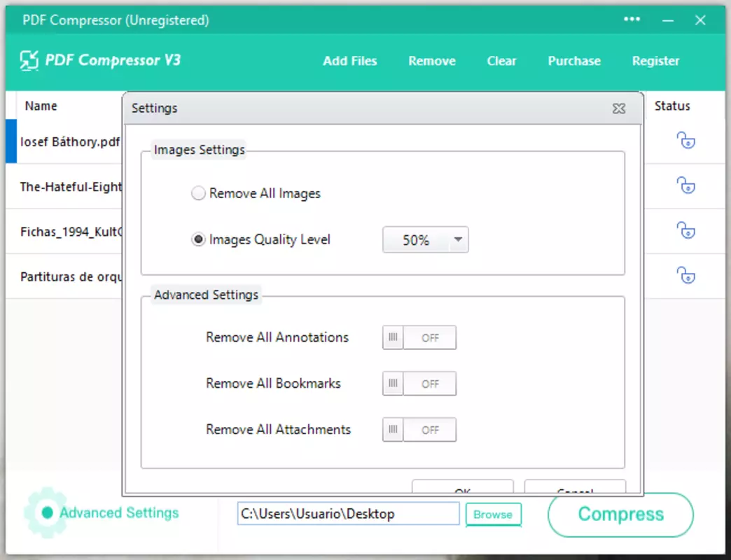Click Remove in the top menu
731x560 pixels.
(x=432, y=61)
